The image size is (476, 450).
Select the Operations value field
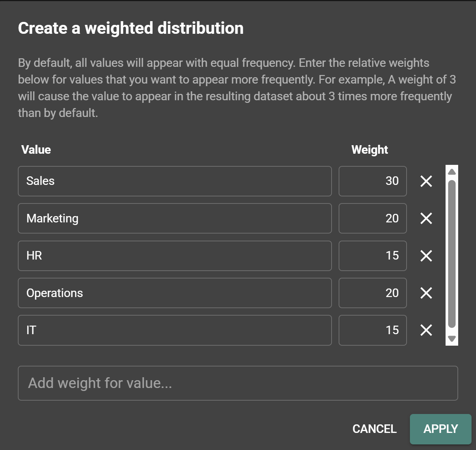pos(175,293)
